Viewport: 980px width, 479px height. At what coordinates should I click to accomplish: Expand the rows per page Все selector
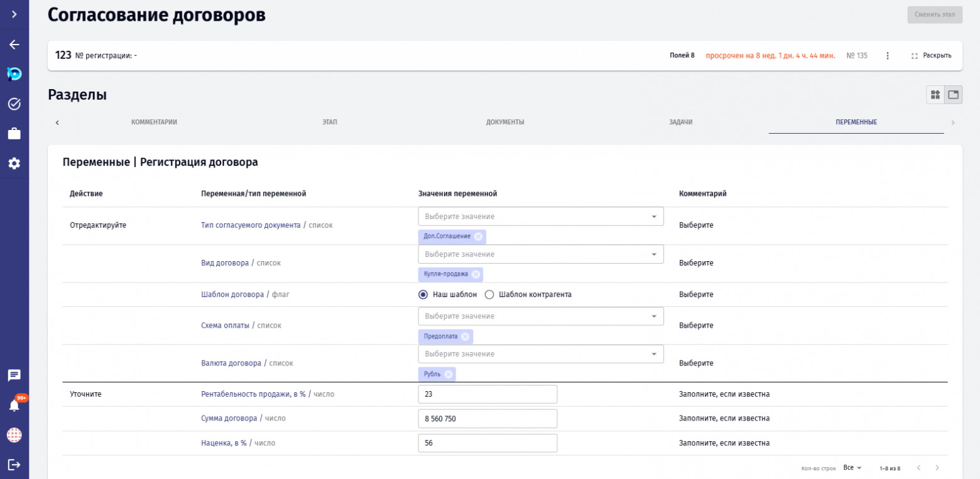pos(852,468)
